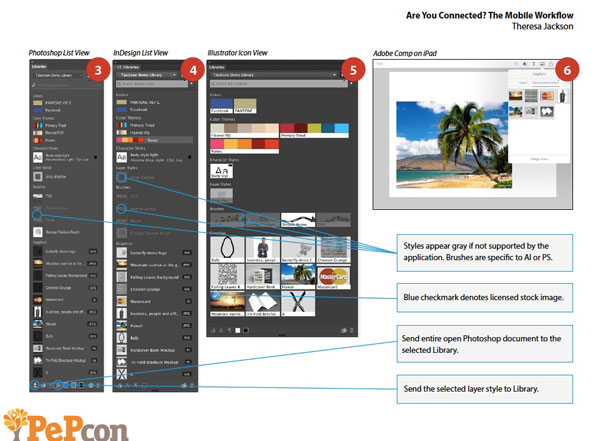Viewport: 600px width, 441px height.
Task: Click the cloud sync icon in the InDesign panel footer
Action: pos(184,385)
